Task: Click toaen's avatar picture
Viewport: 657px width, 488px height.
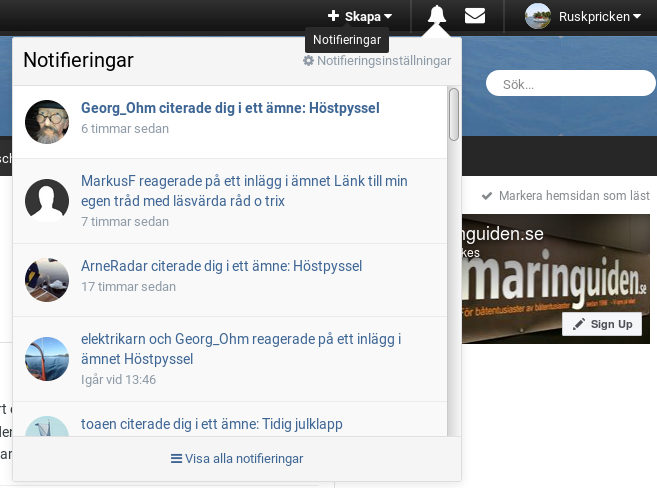Action: tap(47, 426)
